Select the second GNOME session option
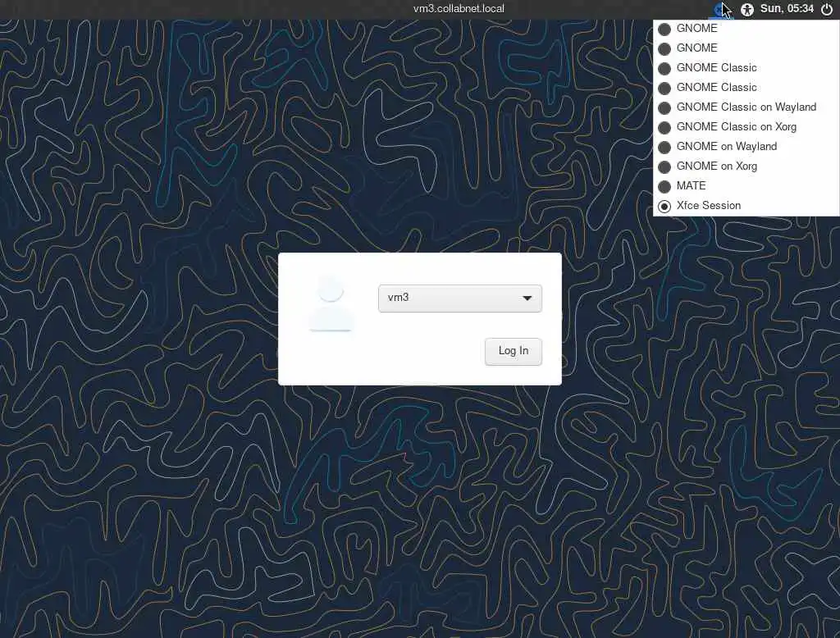The width and height of the screenshot is (840, 638). [746, 48]
